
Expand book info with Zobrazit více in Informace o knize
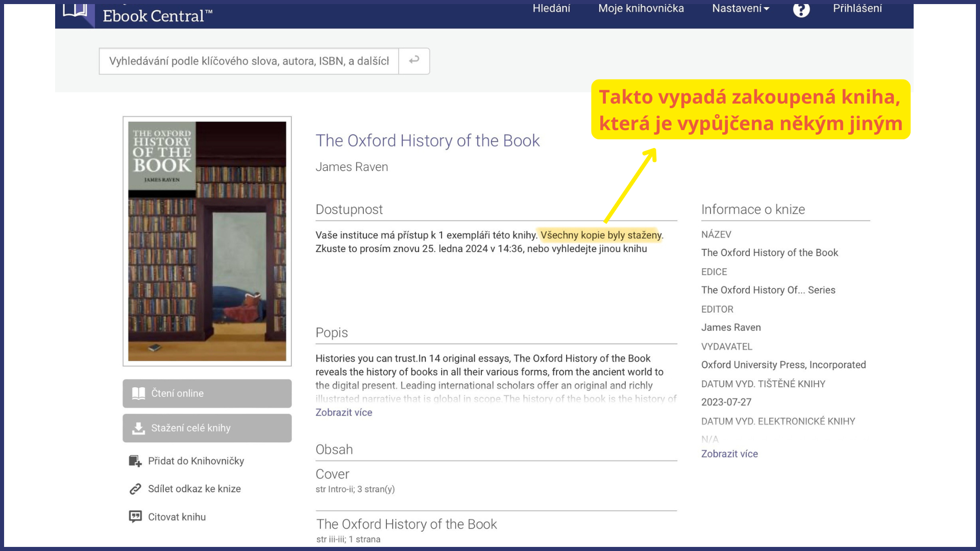click(729, 454)
